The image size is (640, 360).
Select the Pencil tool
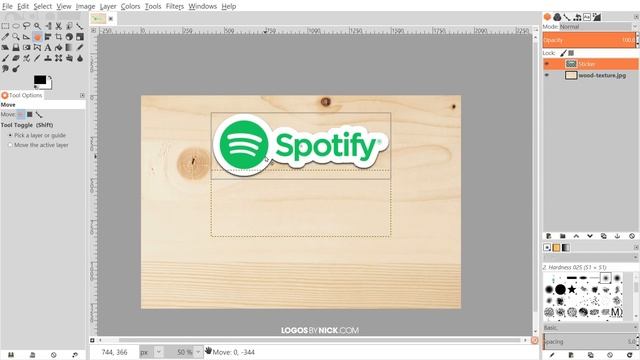80,47
